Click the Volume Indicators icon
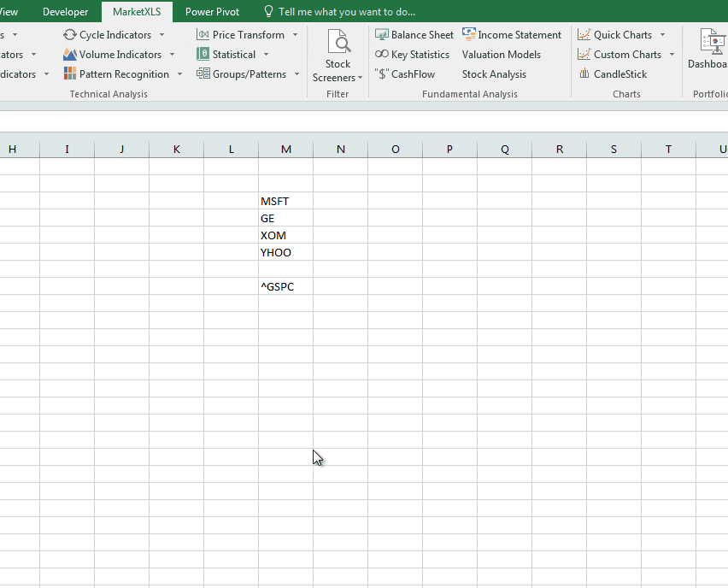This screenshot has width=728, height=588. [70, 55]
